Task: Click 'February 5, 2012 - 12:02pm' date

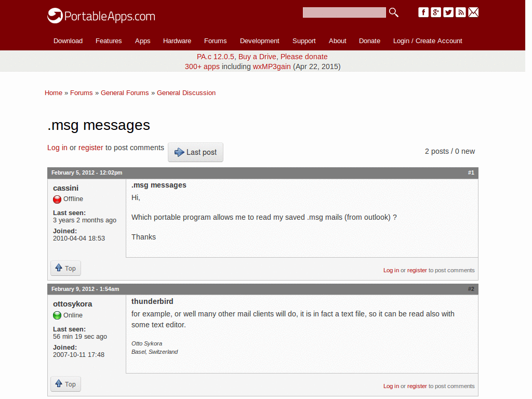Action: [87, 172]
